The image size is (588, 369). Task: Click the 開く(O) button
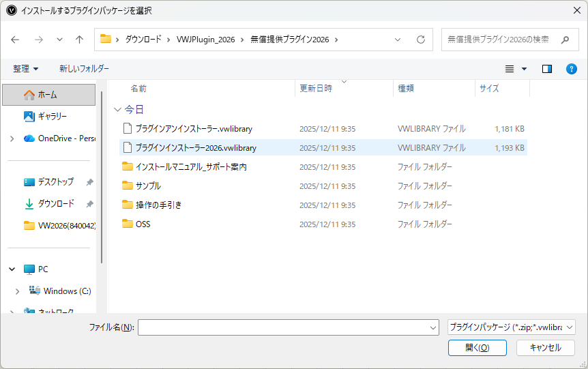477,348
